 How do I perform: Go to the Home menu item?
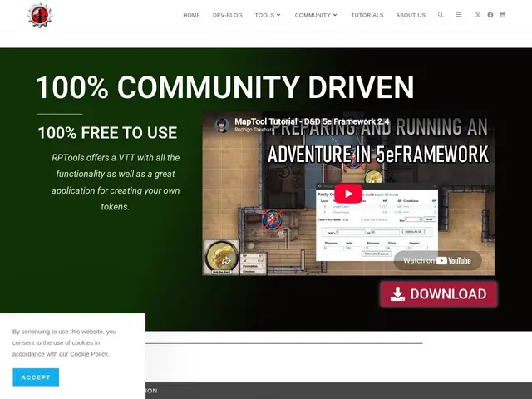click(192, 15)
